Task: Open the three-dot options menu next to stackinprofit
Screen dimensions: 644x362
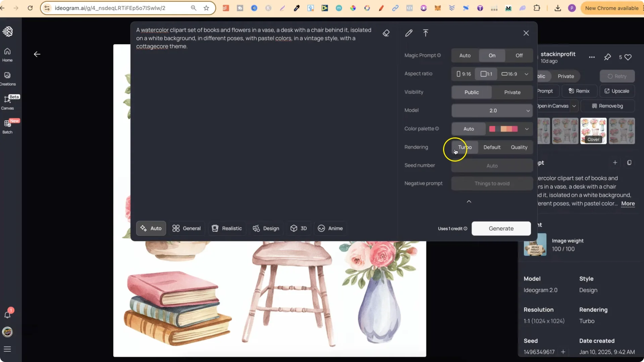Action: 592,57
